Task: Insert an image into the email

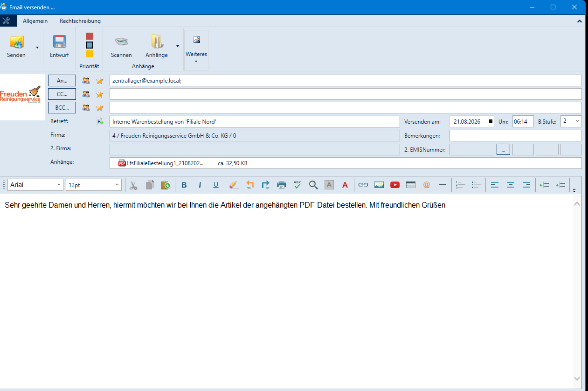Action: pyautogui.click(x=379, y=185)
